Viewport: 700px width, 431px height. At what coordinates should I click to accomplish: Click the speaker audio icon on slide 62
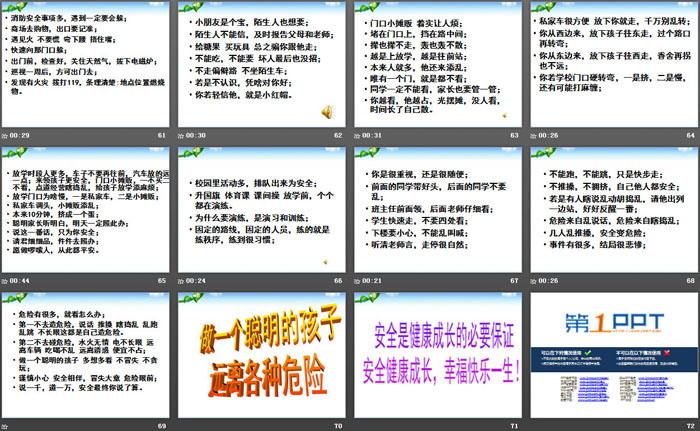328,113
